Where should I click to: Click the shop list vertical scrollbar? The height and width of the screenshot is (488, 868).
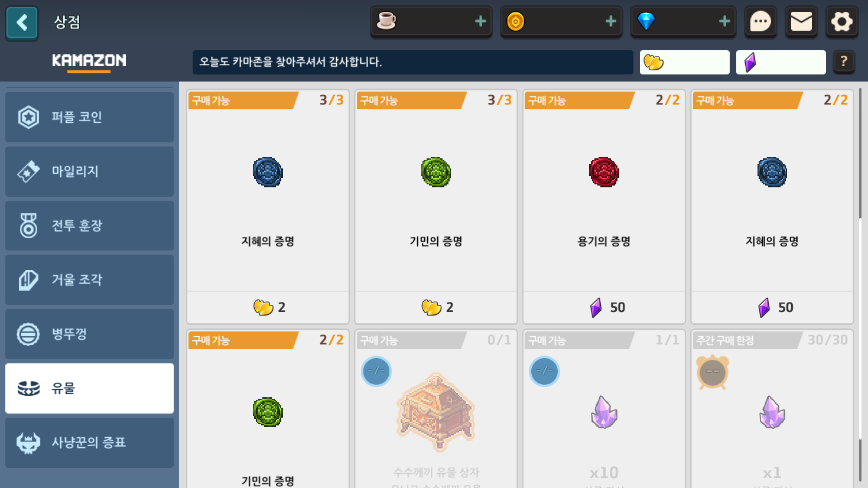click(x=860, y=288)
